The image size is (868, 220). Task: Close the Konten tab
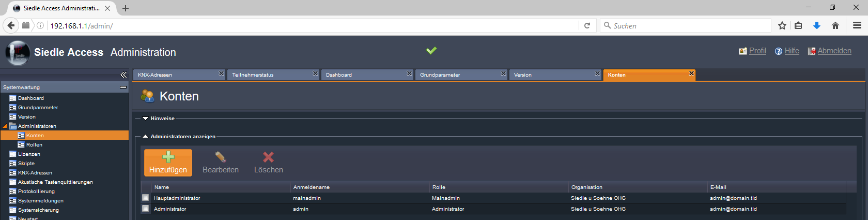(x=691, y=74)
